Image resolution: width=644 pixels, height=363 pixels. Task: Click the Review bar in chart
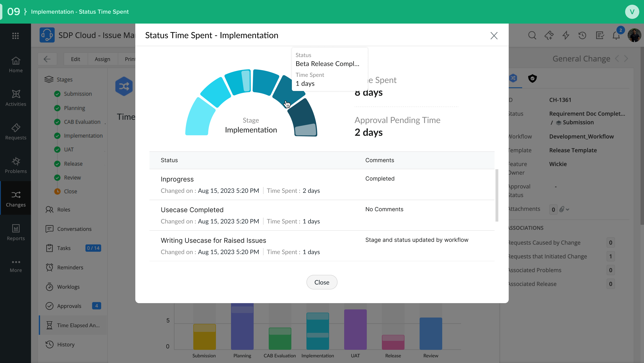click(x=431, y=334)
